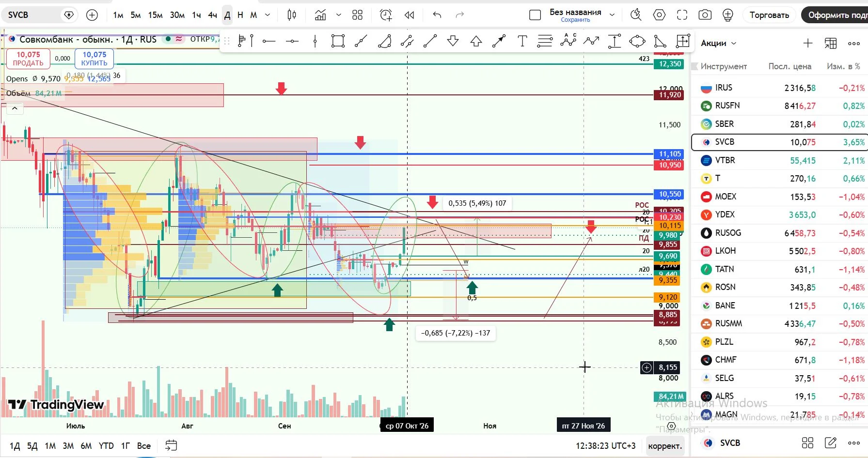Click the Торговать button
This screenshot has height=458, width=868.
(x=769, y=15)
